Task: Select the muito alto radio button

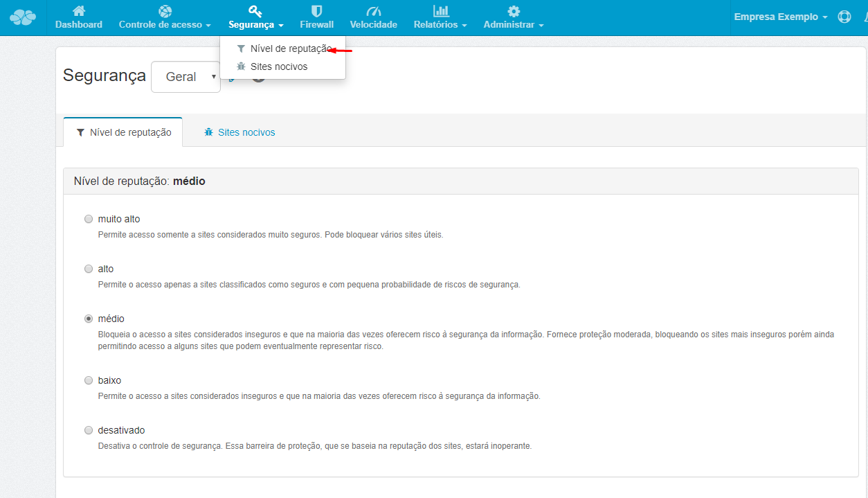Action: [89, 219]
